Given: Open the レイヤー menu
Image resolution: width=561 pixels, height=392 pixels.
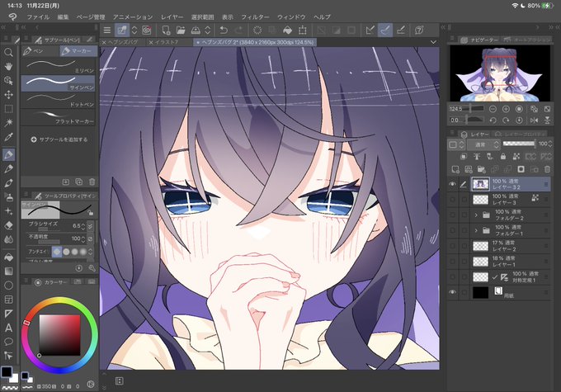Looking at the screenshot, I should (x=172, y=17).
